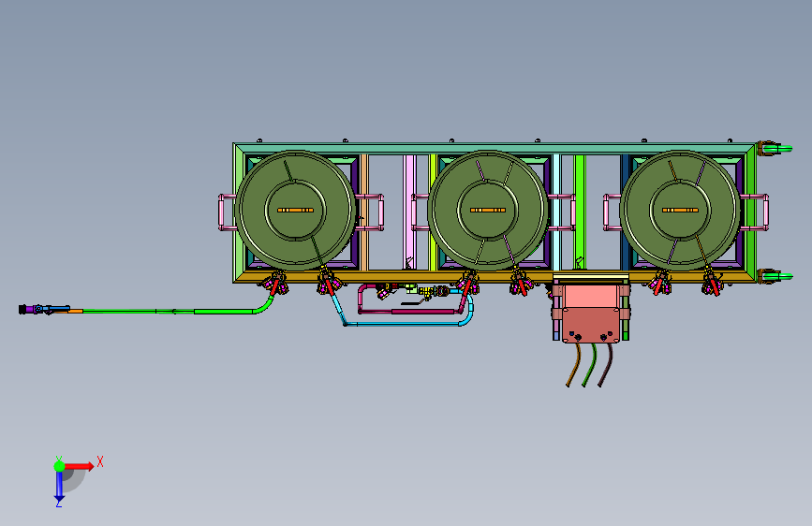Select the purple nozzle at the hose end
The image size is (812, 526).
click(x=28, y=310)
